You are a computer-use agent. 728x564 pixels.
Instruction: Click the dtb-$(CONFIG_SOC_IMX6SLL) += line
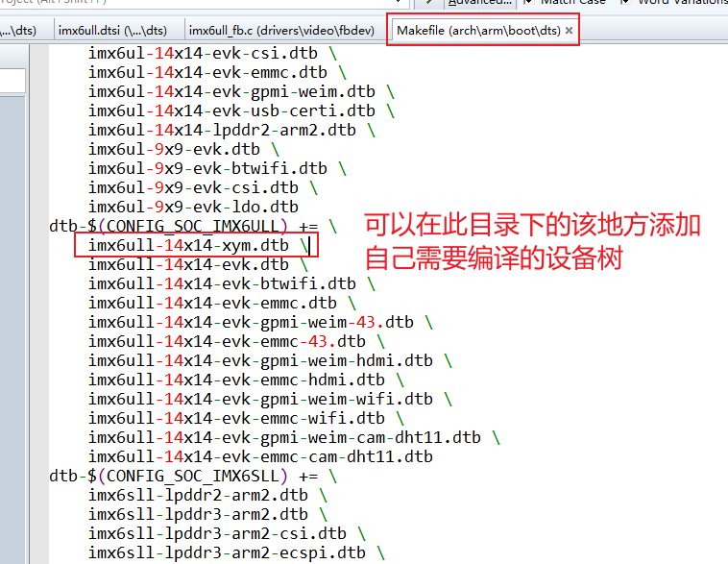coord(193,477)
